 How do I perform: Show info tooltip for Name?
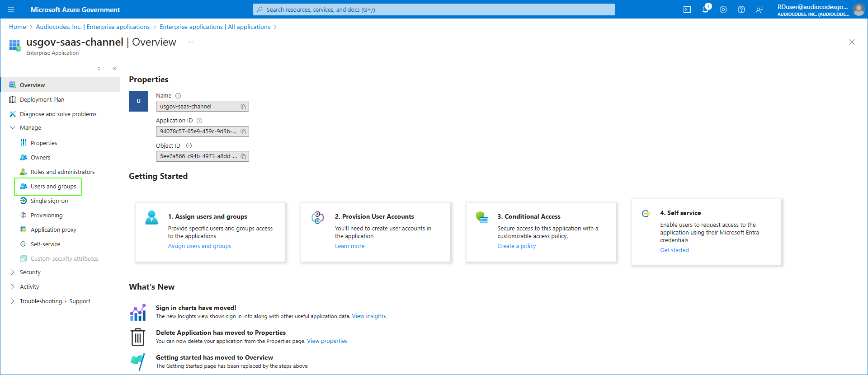click(x=178, y=96)
